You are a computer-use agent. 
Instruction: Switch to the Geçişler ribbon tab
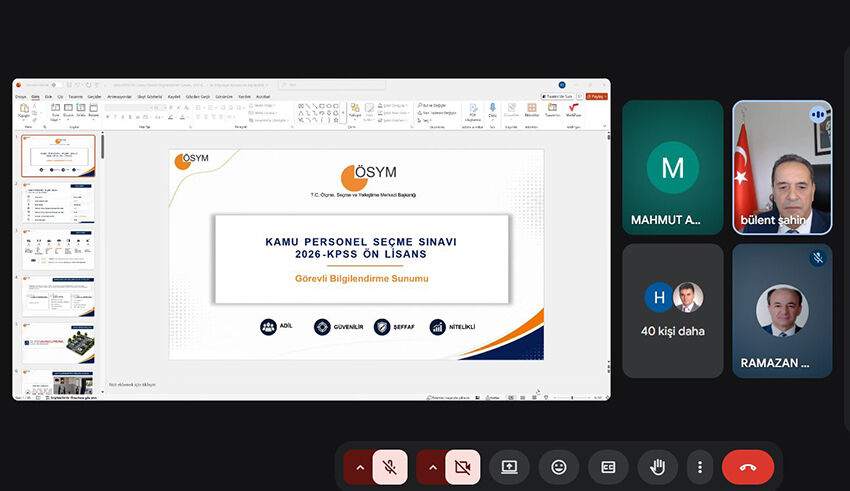pos(94,96)
